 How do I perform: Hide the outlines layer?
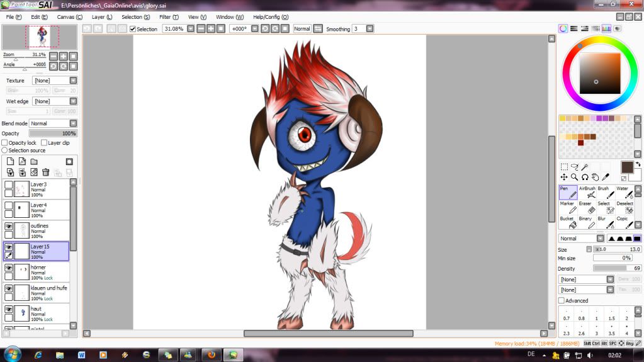point(9,227)
